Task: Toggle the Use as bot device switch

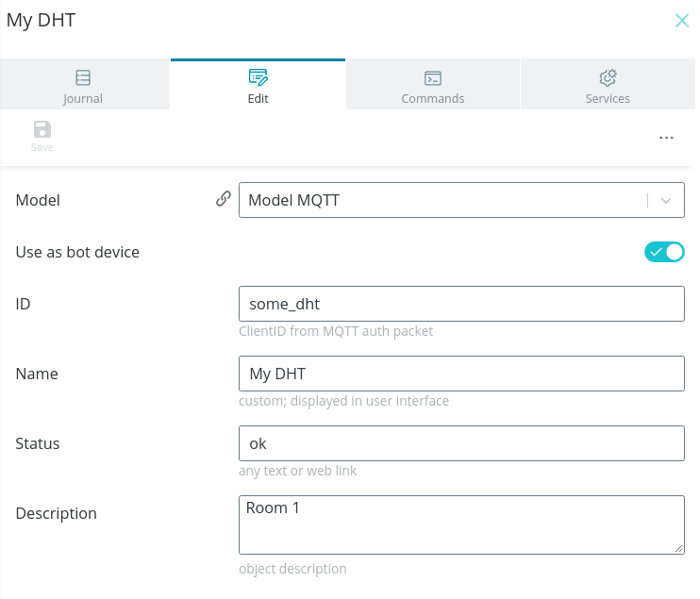Action: [664, 252]
